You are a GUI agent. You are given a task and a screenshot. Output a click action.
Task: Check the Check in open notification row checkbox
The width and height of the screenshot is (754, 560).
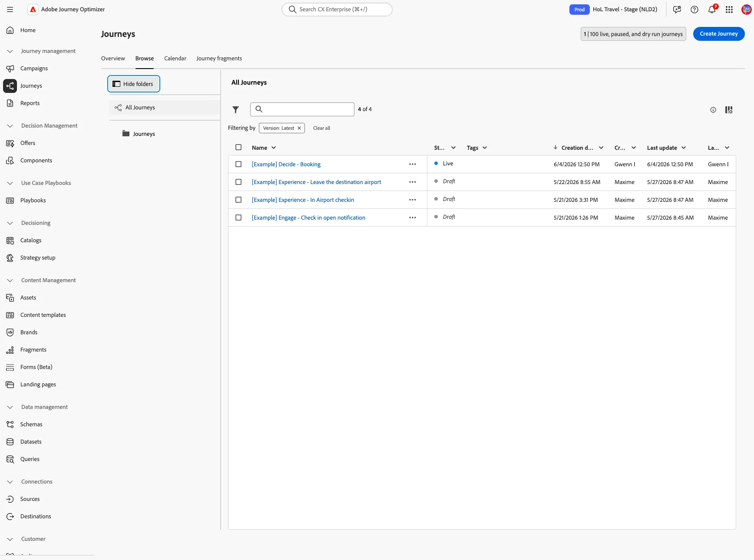pyautogui.click(x=238, y=217)
